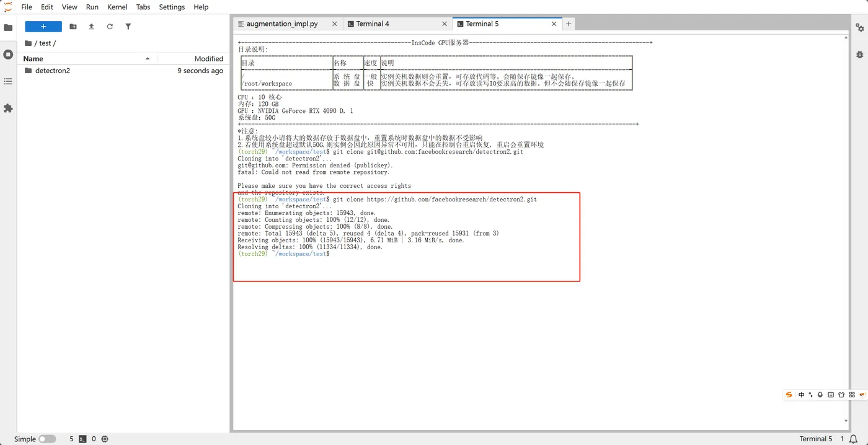Launch a new item with the blue plus button
Viewport: 868px width, 445px height.
[43, 26]
